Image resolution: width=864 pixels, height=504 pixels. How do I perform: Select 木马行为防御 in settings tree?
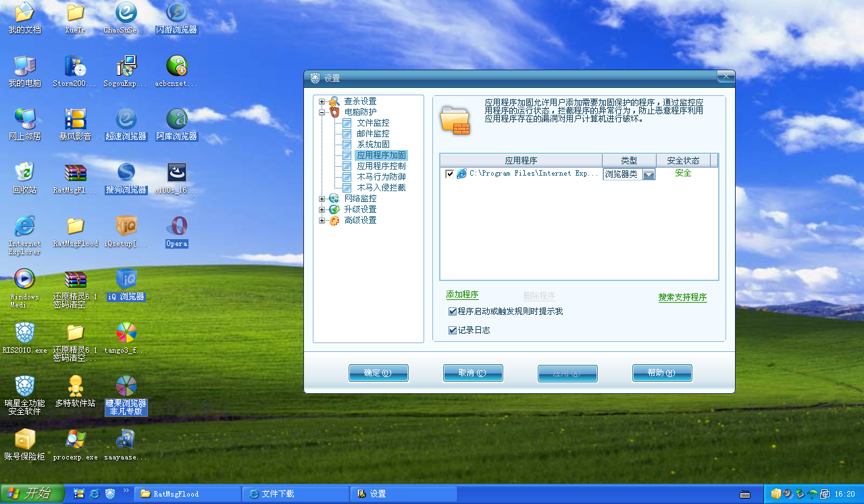tap(381, 177)
